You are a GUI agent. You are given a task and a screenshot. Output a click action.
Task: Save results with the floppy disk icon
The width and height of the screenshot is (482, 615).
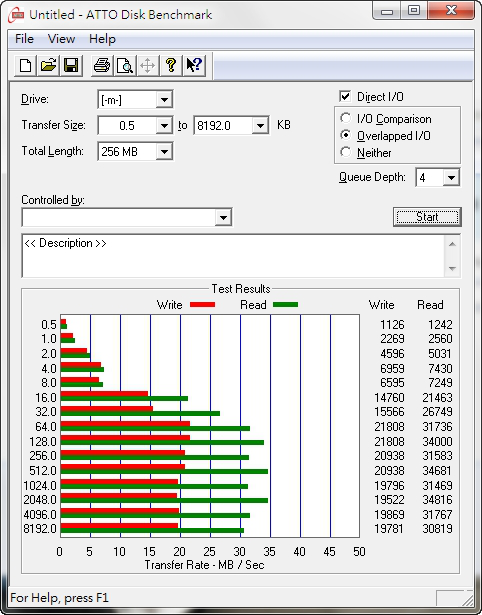(71, 65)
